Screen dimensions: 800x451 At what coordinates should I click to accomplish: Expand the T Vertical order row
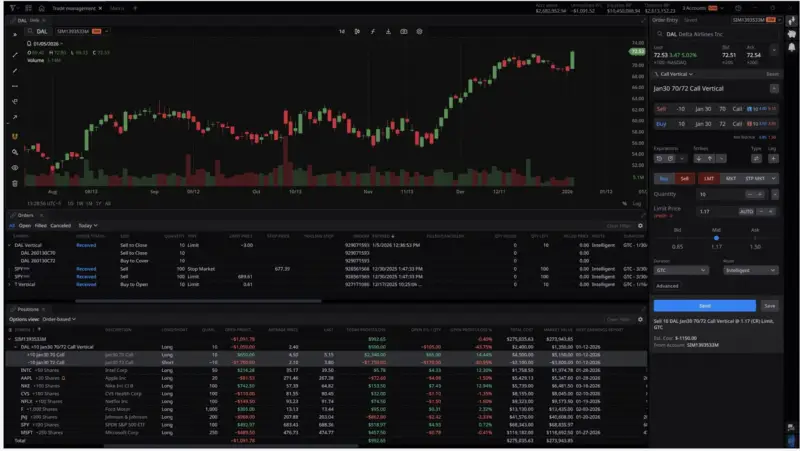click(x=9, y=285)
